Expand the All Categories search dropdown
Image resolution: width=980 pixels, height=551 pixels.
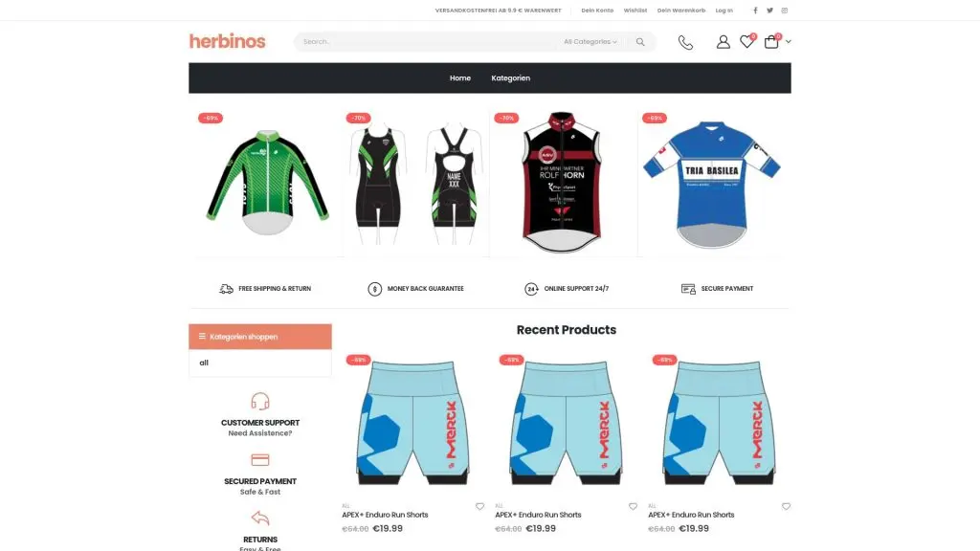[x=590, y=42]
